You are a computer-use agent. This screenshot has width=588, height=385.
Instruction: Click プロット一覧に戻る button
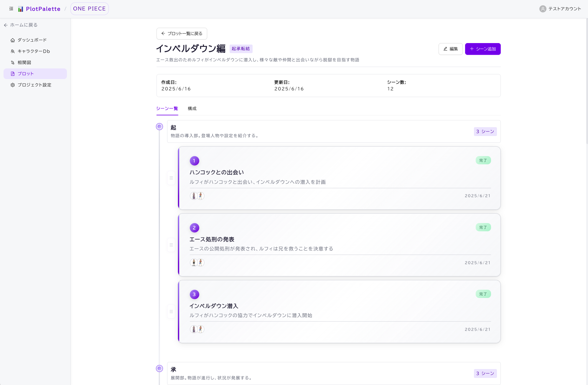click(x=182, y=34)
